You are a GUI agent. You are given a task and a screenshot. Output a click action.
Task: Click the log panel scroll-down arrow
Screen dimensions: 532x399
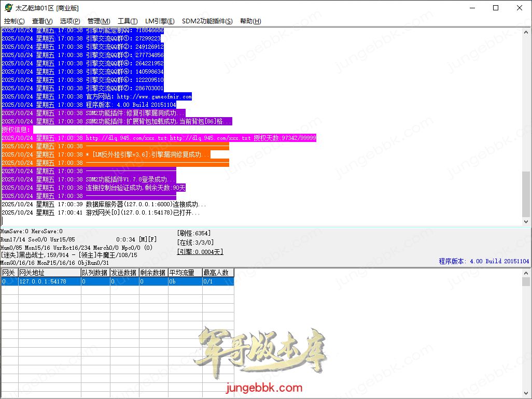click(526, 221)
